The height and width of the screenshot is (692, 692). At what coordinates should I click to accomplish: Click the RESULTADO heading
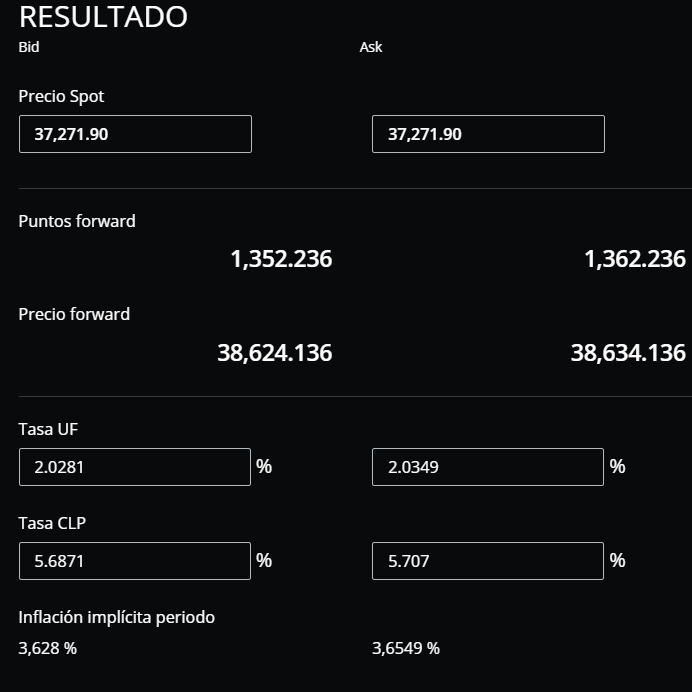(103, 17)
